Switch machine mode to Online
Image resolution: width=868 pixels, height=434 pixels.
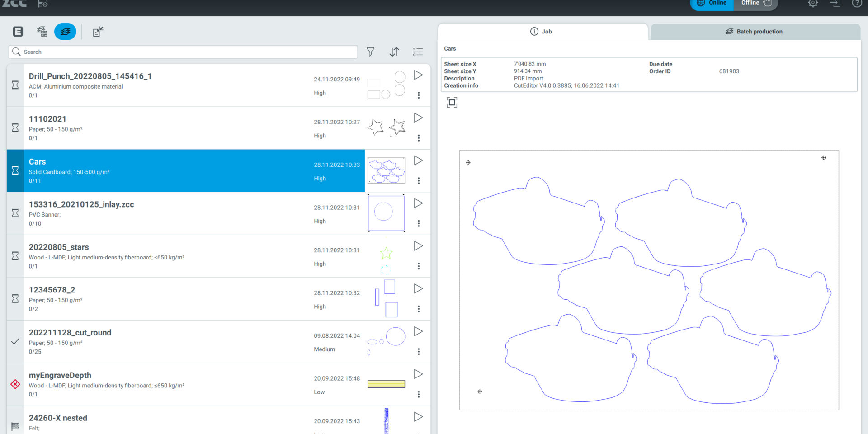(712, 4)
